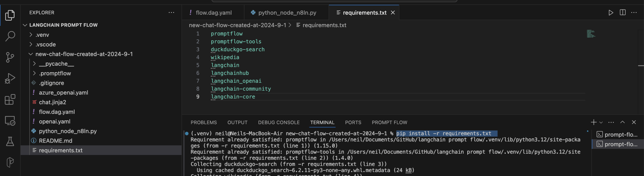Open the new terminal launch profile dropdown
Screen dimensions: 644x176
point(601,122)
